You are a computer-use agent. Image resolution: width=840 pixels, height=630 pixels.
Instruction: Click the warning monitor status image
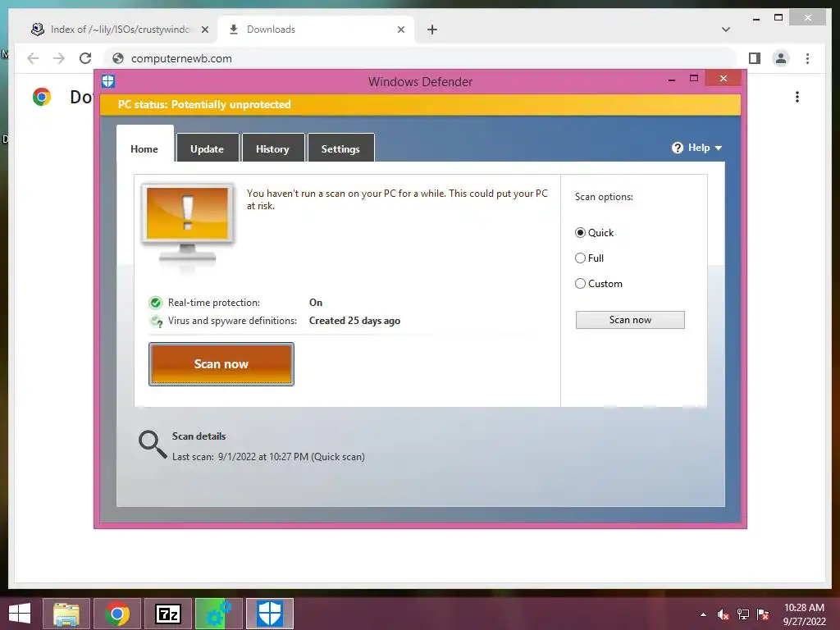(x=188, y=225)
